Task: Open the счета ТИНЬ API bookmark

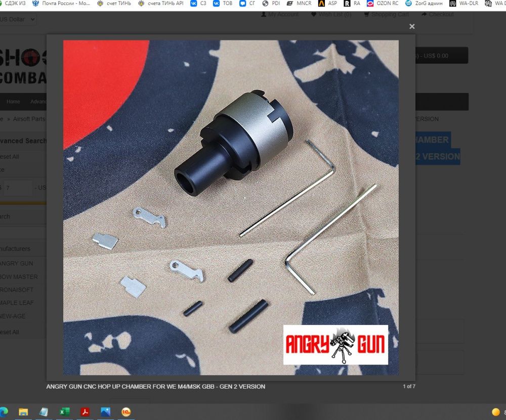Action: 161,4
